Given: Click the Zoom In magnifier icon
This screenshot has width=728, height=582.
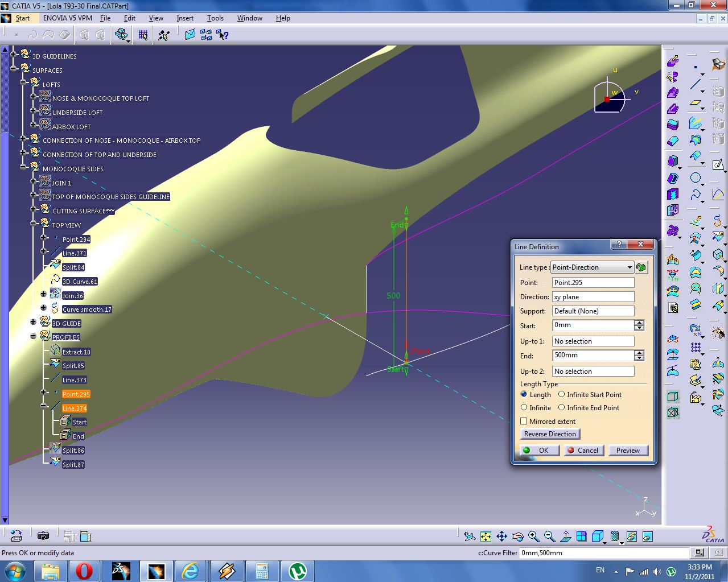Looking at the screenshot, I should tap(533, 536).
